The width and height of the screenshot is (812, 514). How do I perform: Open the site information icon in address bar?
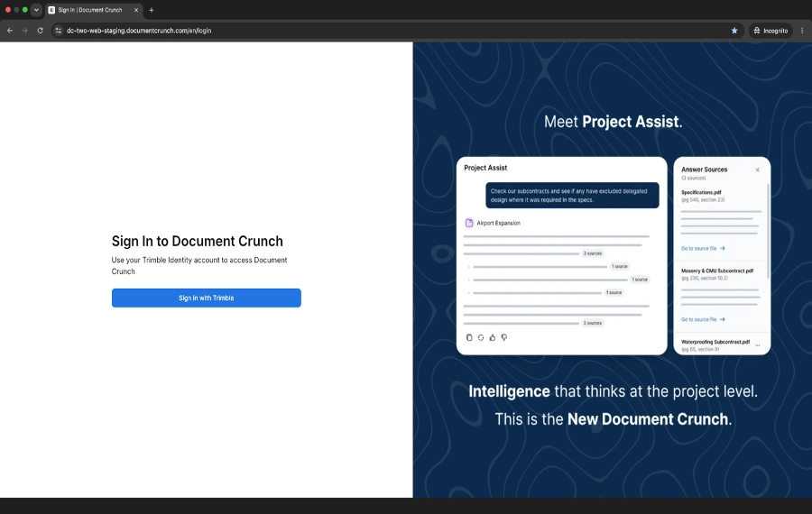tap(58, 31)
